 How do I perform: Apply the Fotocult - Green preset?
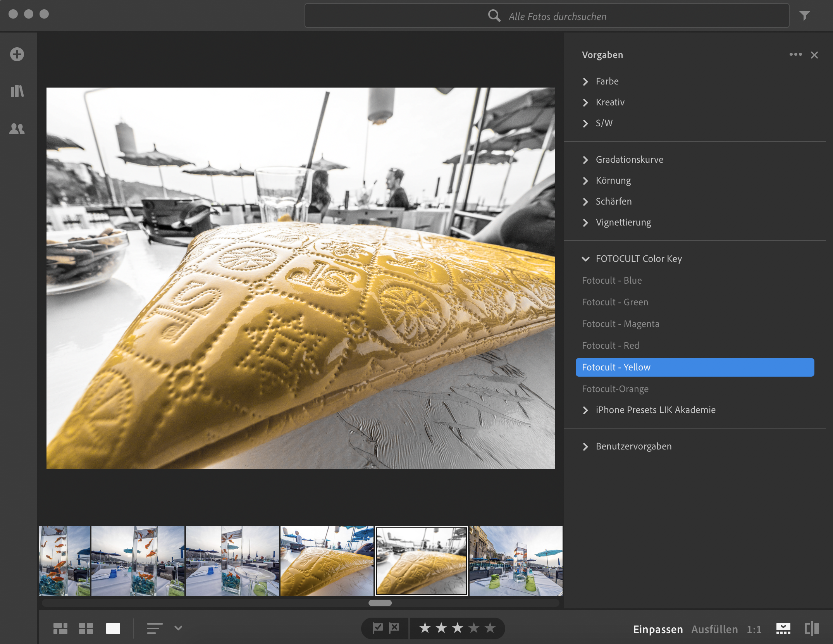pos(695,302)
